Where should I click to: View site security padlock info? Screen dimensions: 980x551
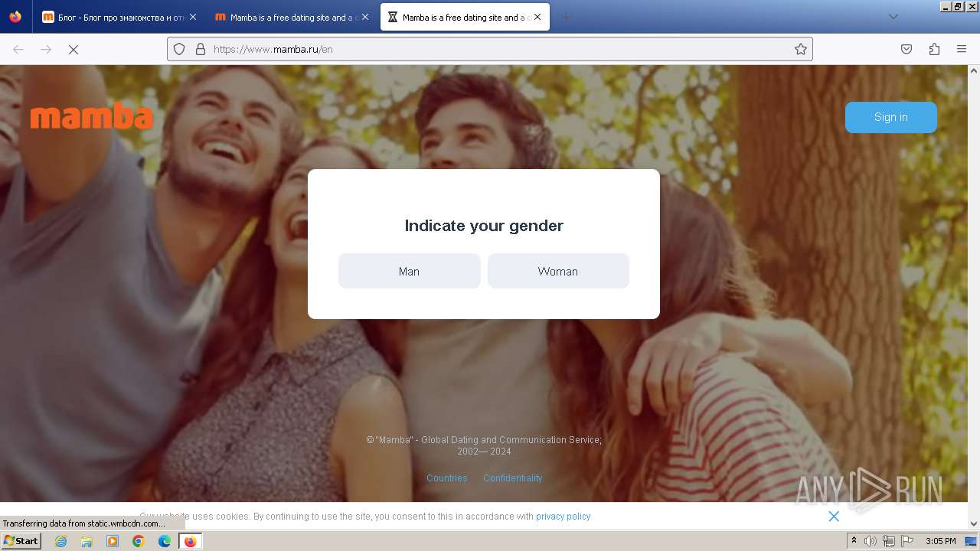tap(201, 49)
